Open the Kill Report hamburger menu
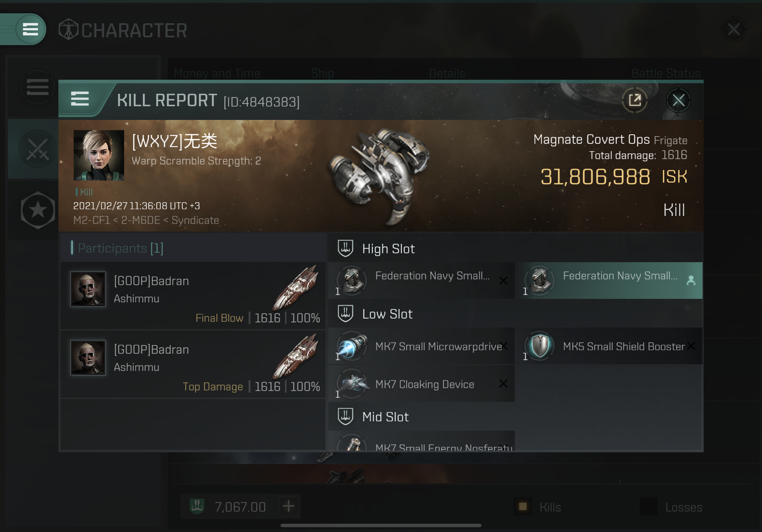The height and width of the screenshot is (532, 762). tap(80, 99)
